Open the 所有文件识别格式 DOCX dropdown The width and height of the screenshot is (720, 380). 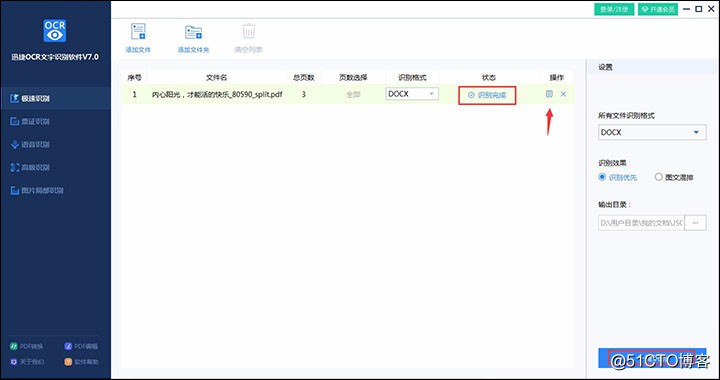tap(652, 132)
